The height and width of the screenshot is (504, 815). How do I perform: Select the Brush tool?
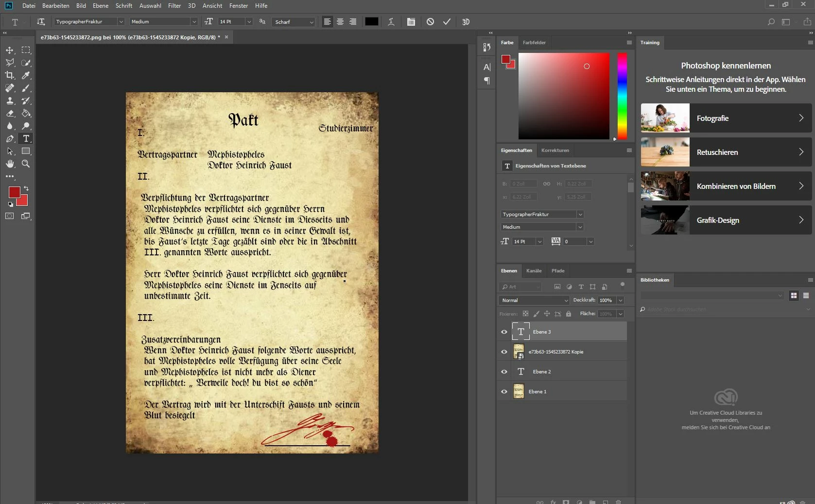[x=26, y=88]
